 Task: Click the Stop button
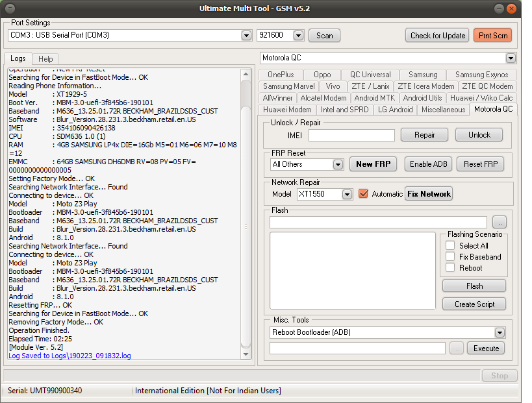[x=500, y=376]
